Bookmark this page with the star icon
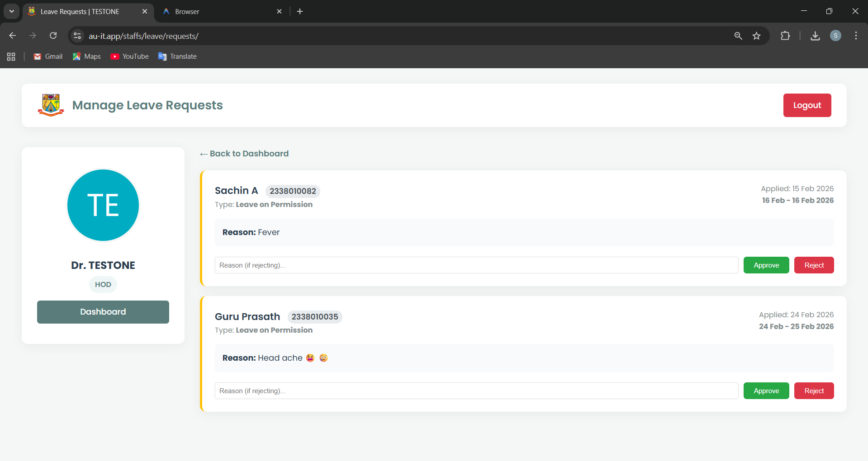 (x=756, y=36)
